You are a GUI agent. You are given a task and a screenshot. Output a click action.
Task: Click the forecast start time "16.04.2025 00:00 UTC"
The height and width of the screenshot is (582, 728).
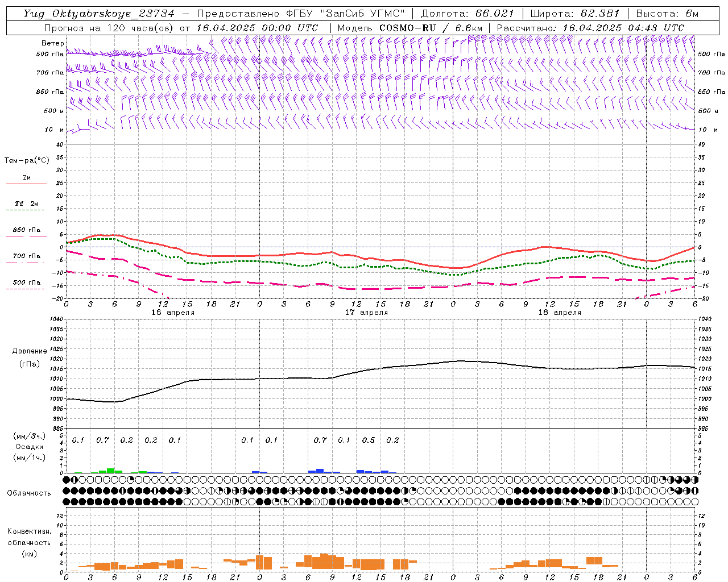pos(257,28)
